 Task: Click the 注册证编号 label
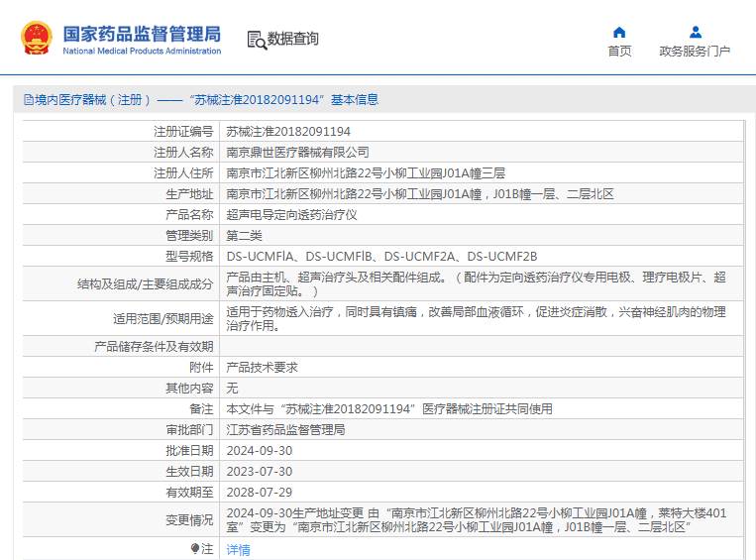pos(183,132)
